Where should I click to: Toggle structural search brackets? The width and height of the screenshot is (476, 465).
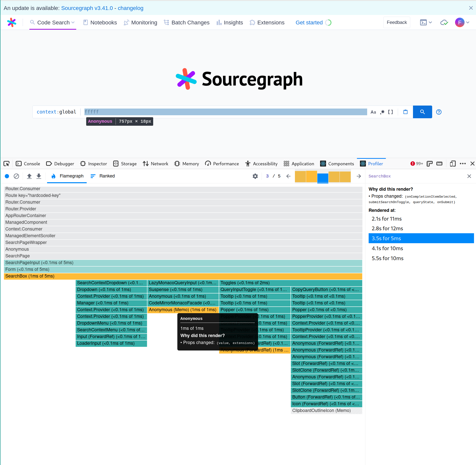(x=391, y=112)
